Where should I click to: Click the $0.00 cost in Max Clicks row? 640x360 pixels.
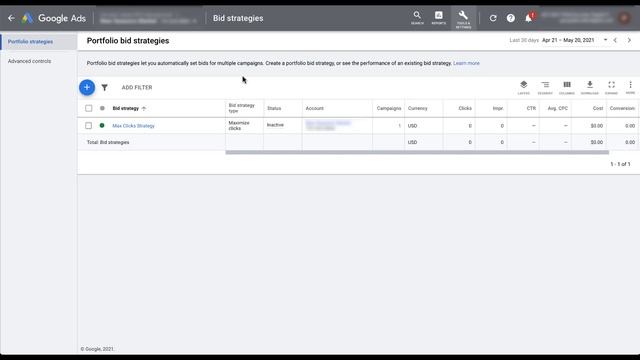596,126
